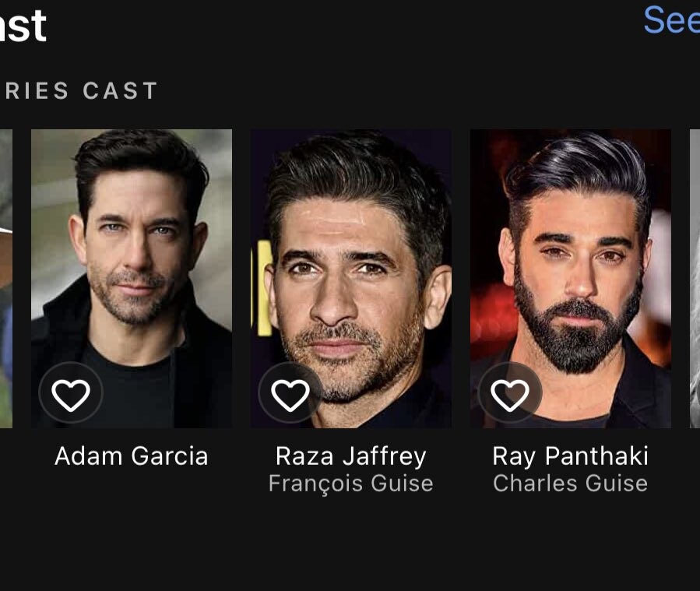Click the François Guise character name

click(x=351, y=484)
